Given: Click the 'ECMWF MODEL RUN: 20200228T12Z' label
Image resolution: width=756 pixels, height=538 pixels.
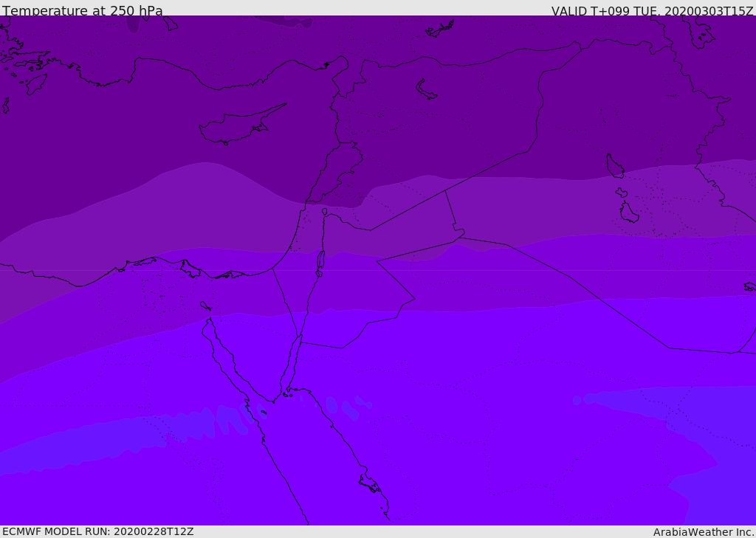Looking at the screenshot, I should coord(98,531).
